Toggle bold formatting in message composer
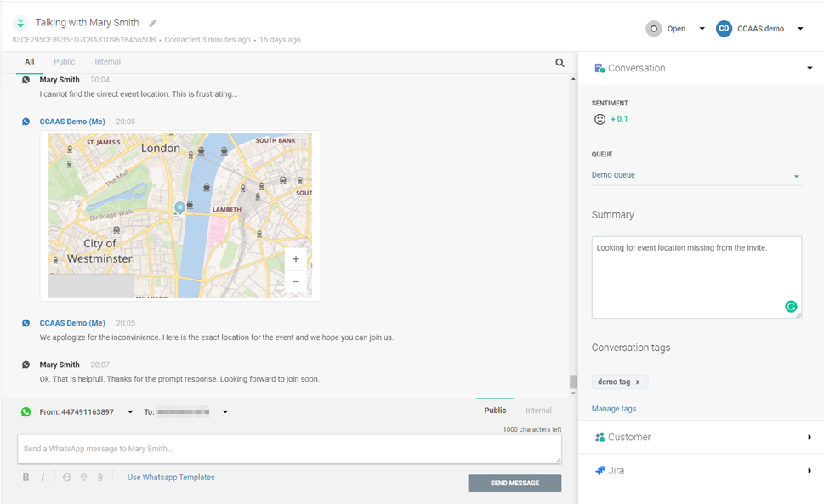This screenshot has height=504, width=824. (x=26, y=478)
